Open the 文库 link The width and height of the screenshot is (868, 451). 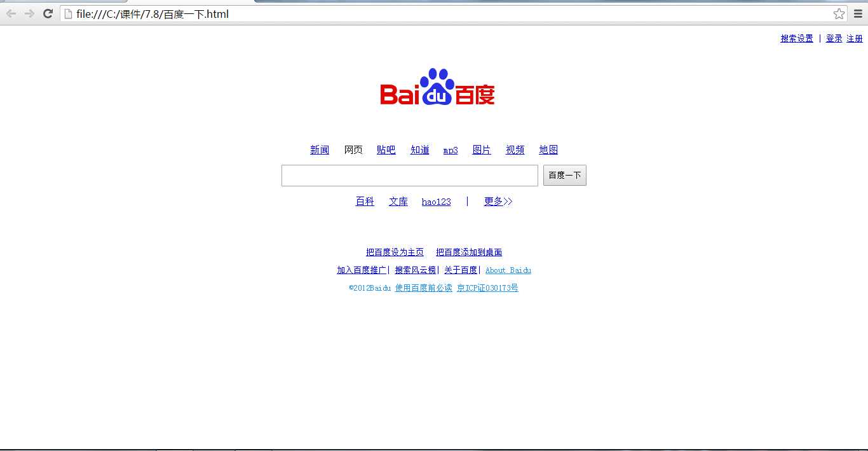[398, 202]
